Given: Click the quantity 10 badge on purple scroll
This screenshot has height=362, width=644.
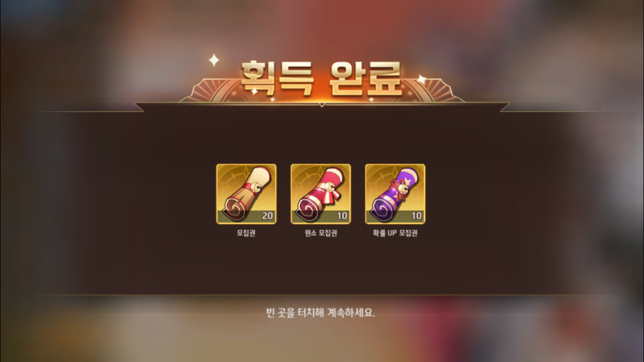Looking at the screenshot, I should coord(417,216).
